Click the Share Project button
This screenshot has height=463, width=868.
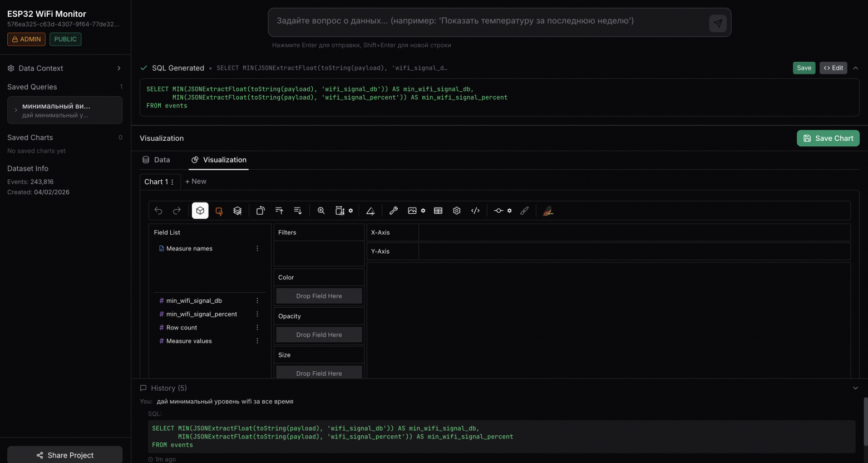[65, 455]
